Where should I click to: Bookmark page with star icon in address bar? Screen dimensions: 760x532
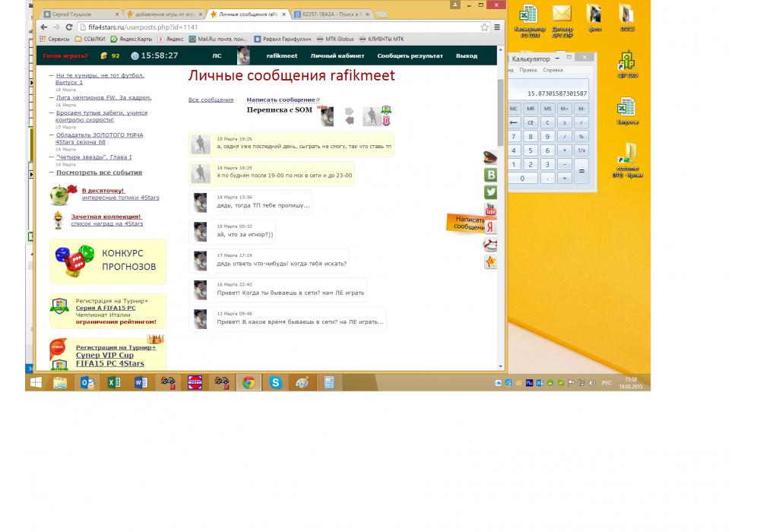(484, 27)
